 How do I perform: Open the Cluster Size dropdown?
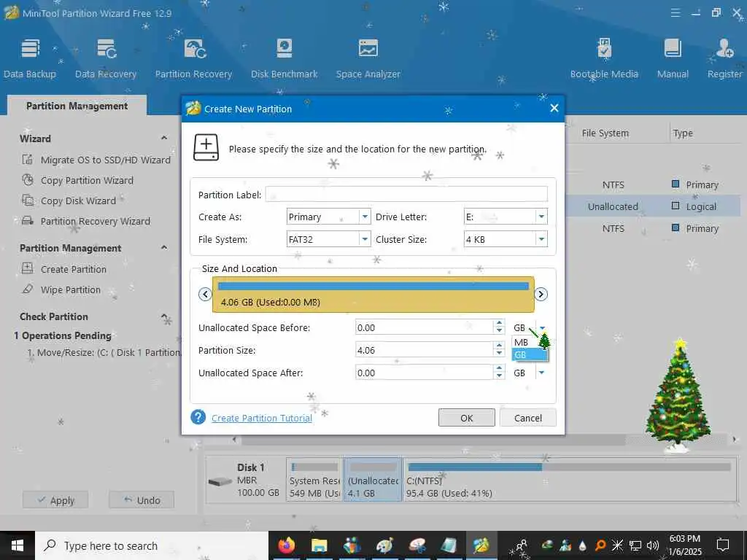(x=541, y=239)
